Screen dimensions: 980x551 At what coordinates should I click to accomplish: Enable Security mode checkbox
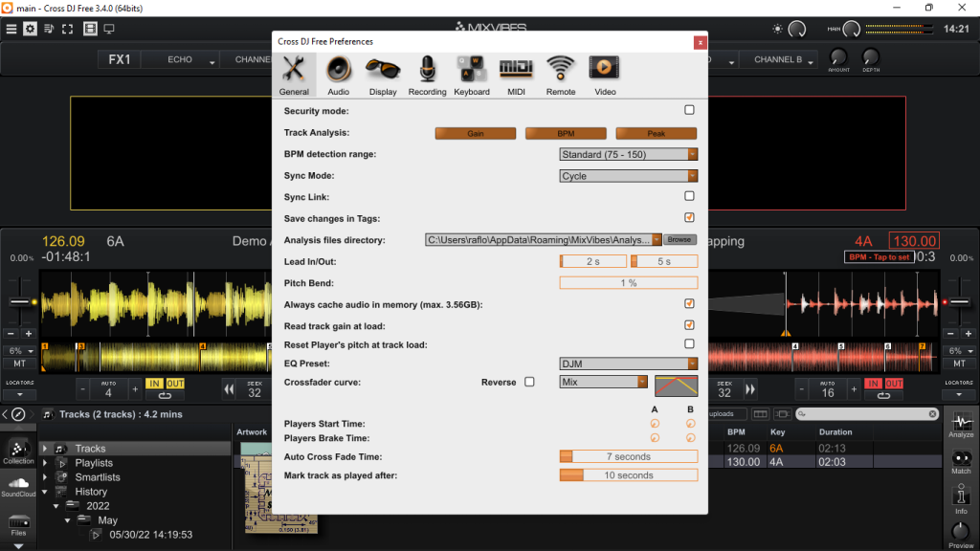(x=688, y=110)
